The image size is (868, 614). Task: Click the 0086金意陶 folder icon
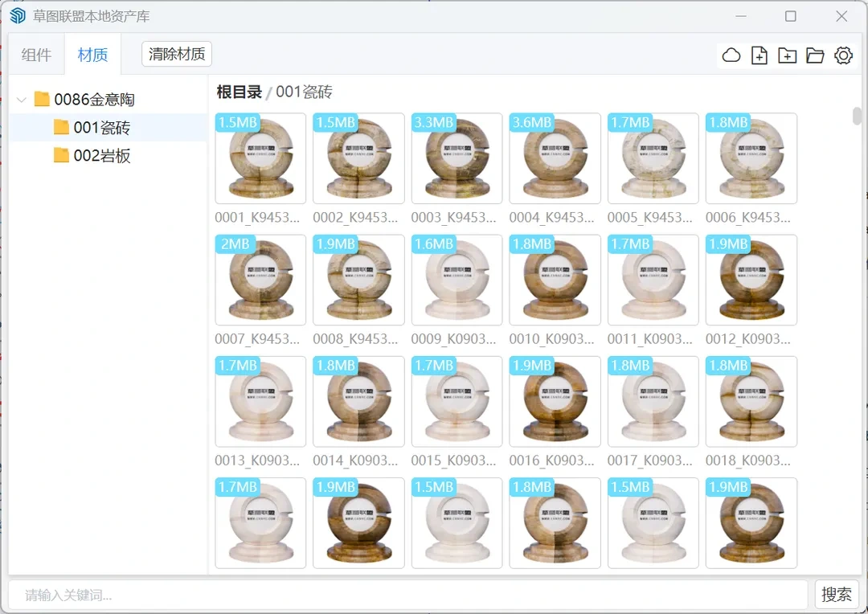[x=42, y=100]
